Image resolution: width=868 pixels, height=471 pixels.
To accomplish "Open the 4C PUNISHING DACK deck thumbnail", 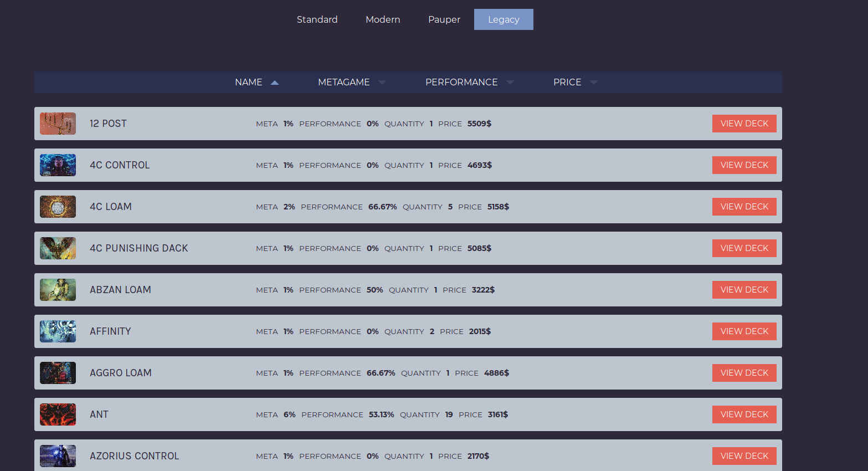I will pyautogui.click(x=58, y=248).
